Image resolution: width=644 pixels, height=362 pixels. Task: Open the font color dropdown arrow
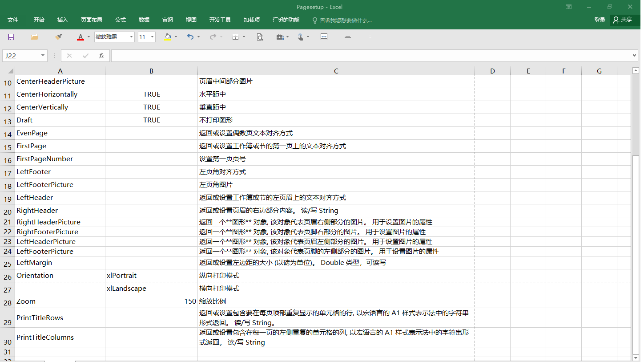89,37
